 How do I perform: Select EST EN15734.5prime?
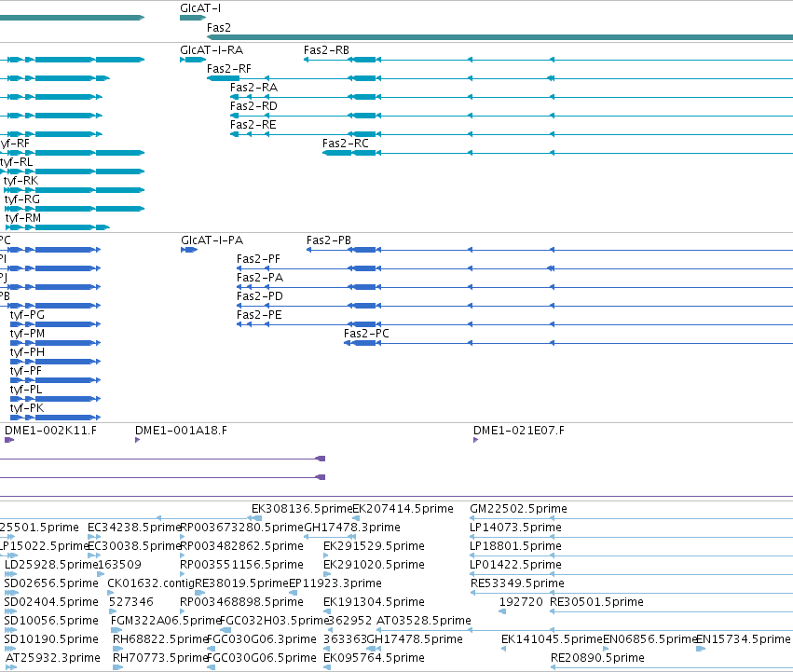point(743,639)
